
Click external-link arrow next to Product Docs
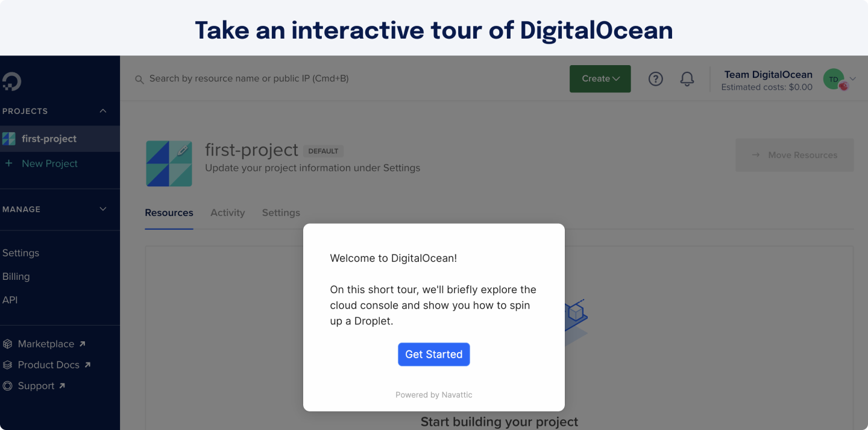tap(87, 365)
